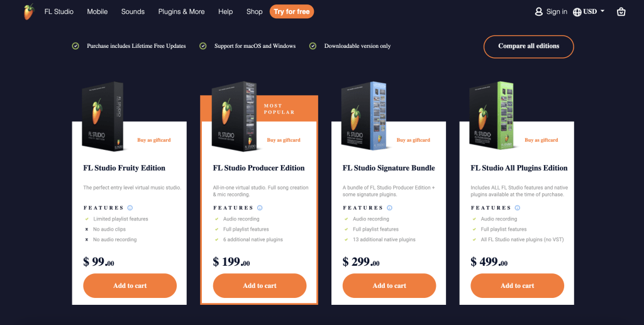The width and height of the screenshot is (644, 325).
Task: Add Producer Edition to cart
Action: 260,285
